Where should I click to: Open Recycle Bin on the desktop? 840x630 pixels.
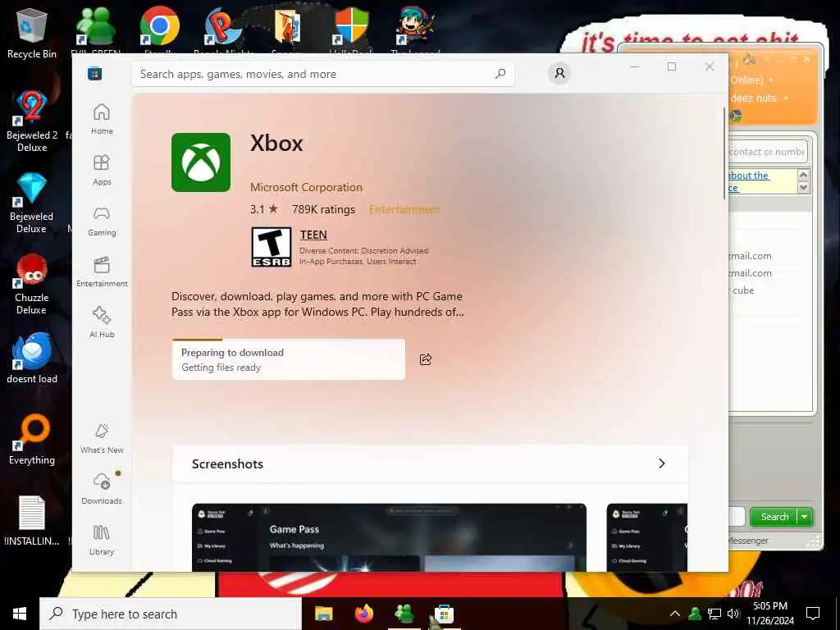point(32,33)
